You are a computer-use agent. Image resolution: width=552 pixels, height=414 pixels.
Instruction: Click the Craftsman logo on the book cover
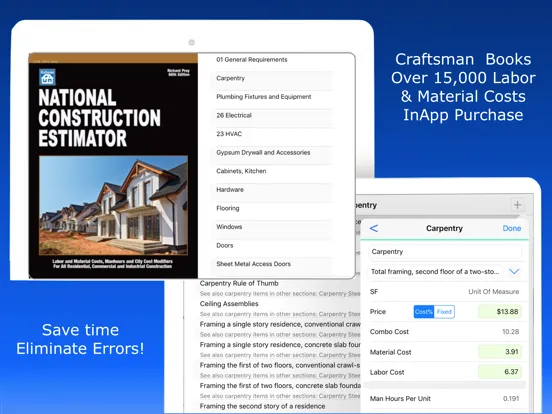coord(47,77)
